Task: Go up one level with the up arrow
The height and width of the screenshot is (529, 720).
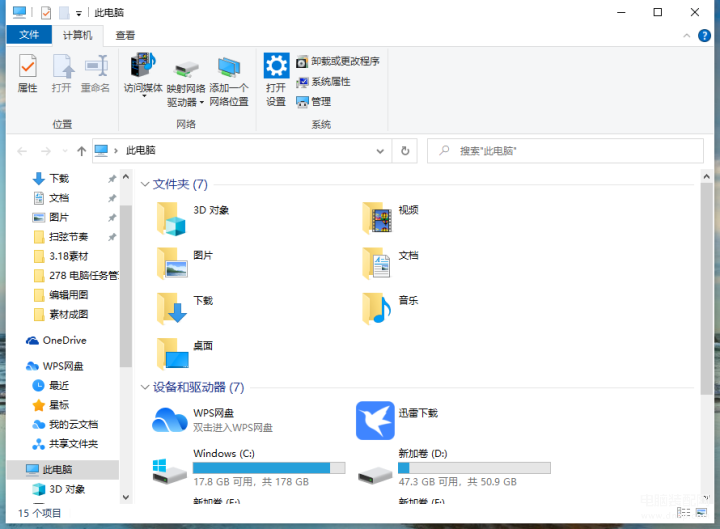Action: point(81,151)
